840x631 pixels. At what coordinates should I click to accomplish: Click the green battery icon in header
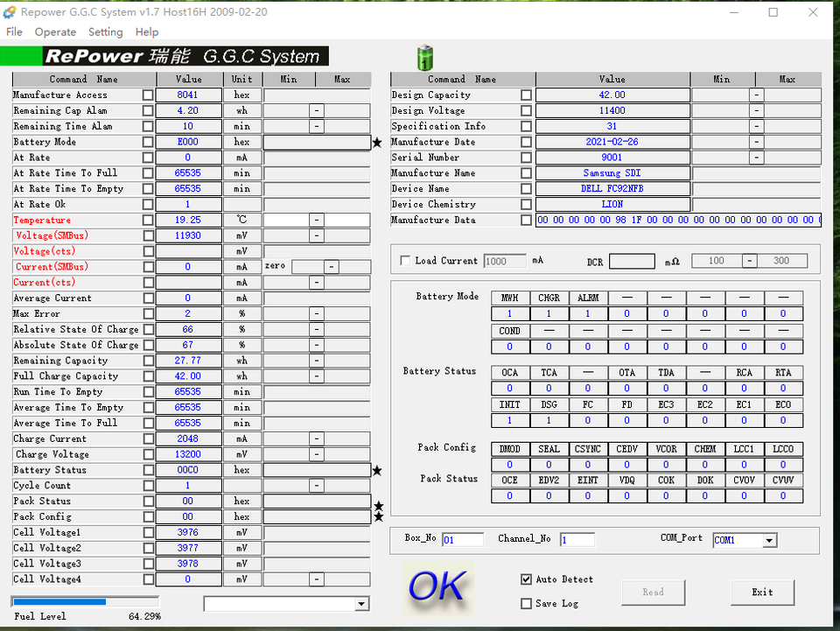tap(424, 58)
